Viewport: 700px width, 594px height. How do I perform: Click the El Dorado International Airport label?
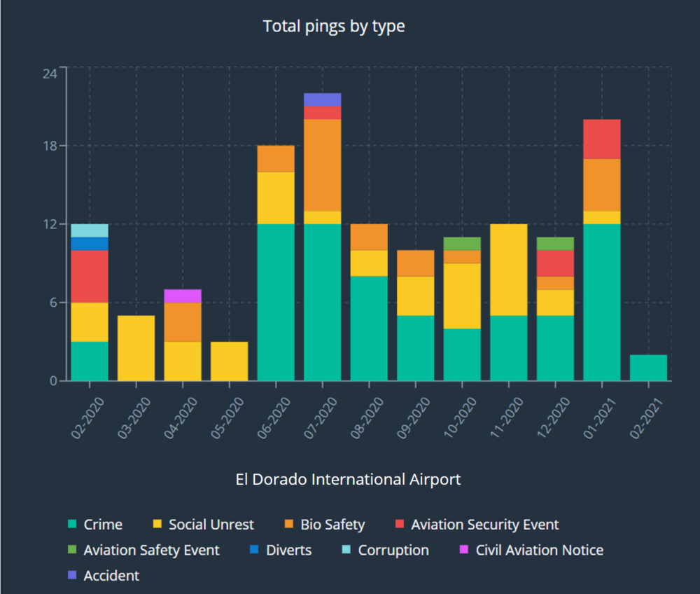click(348, 480)
